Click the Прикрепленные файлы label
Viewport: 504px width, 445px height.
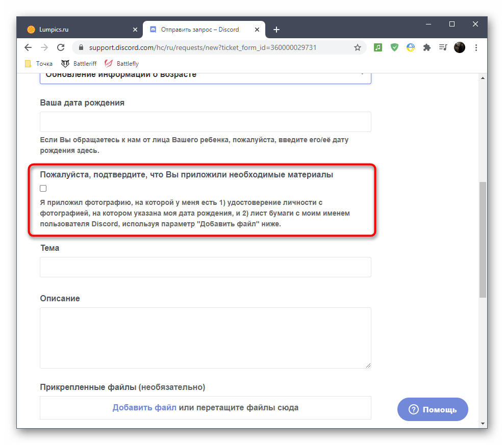tap(122, 387)
